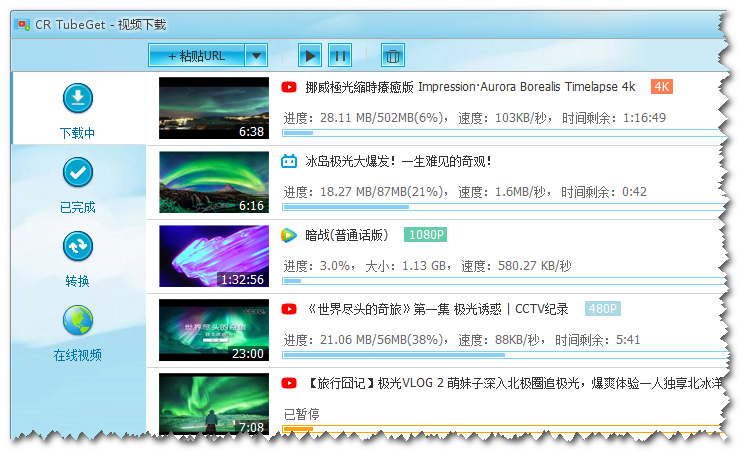Click the Bilibili icon beside 冰岛极光大爆发
This screenshot has height=458, width=747.
[289, 161]
